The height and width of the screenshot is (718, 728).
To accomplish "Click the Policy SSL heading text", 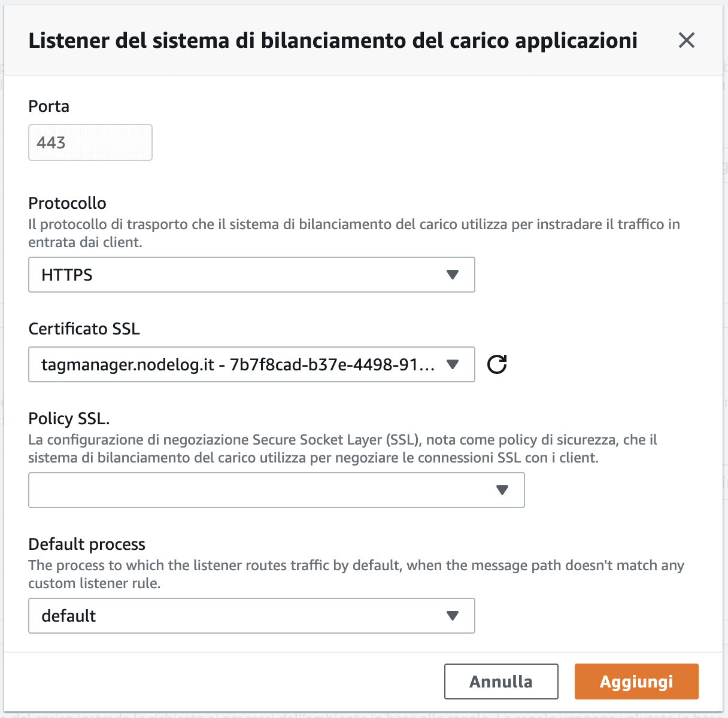I will (69, 419).
